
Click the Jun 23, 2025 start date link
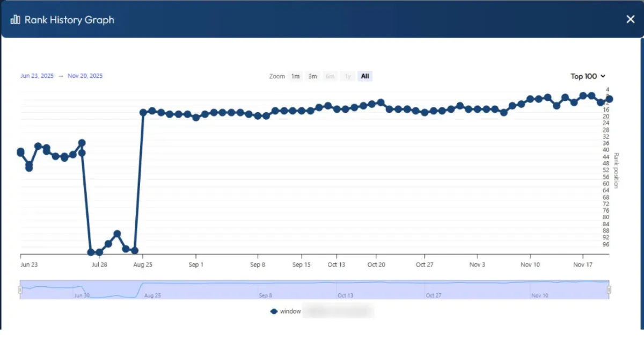coord(36,76)
